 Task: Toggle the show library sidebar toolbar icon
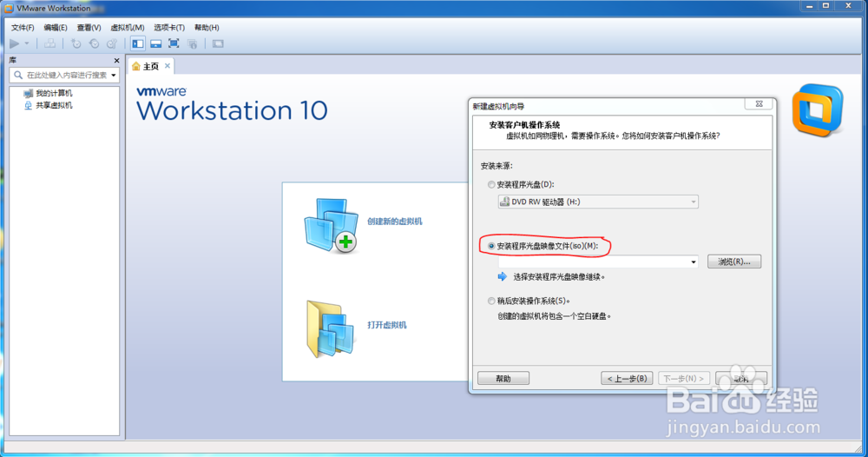(x=138, y=43)
